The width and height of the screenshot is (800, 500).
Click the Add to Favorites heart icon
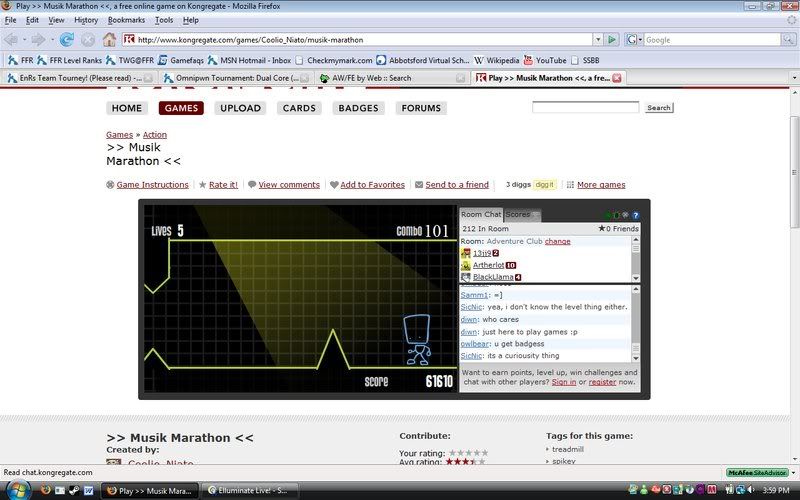tap(334, 185)
